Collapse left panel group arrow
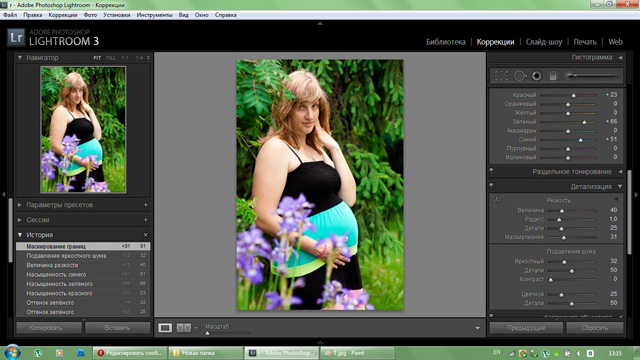Viewport: 640px width, 360px height. coord(3,195)
